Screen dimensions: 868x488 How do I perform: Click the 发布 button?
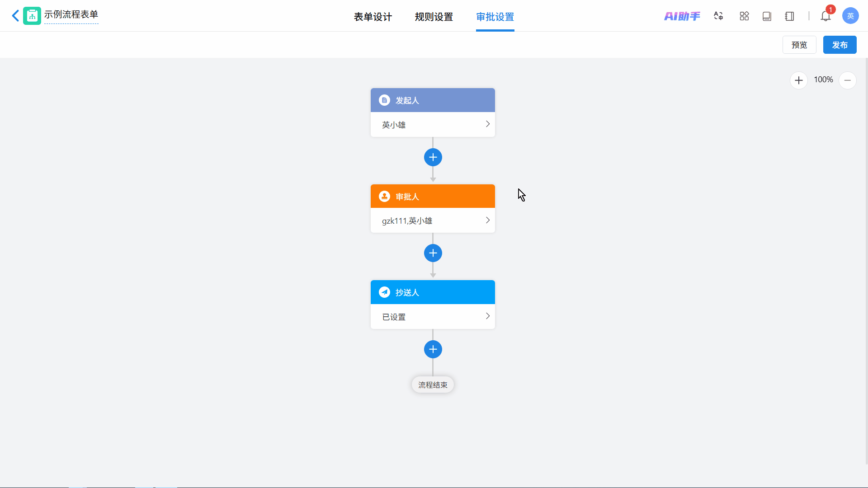tap(840, 45)
